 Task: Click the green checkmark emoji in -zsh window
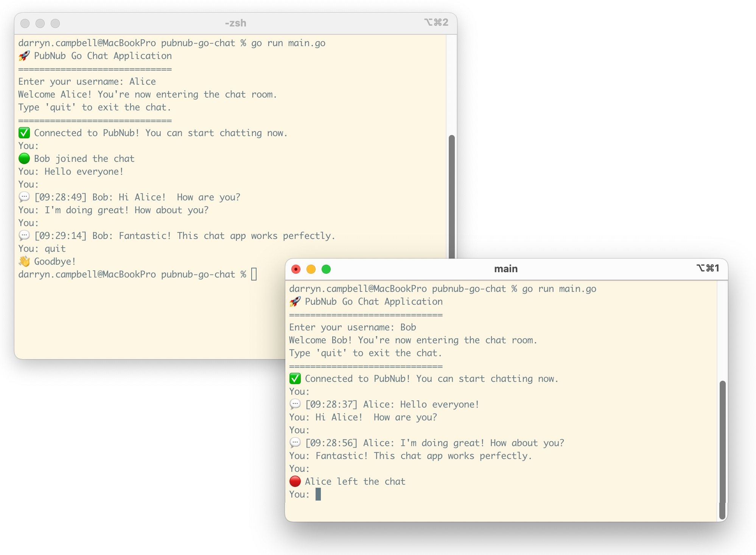pyautogui.click(x=24, y=133)
